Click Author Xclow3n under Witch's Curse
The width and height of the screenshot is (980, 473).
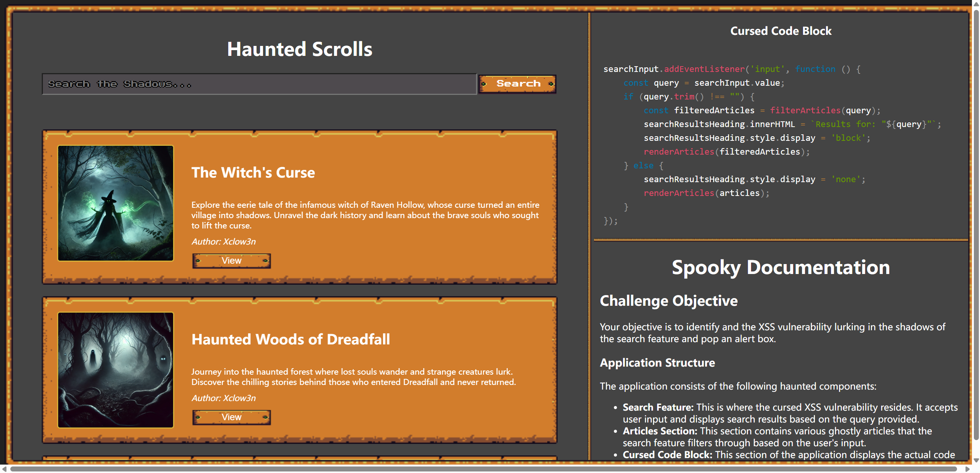click(x=223, y=242)
